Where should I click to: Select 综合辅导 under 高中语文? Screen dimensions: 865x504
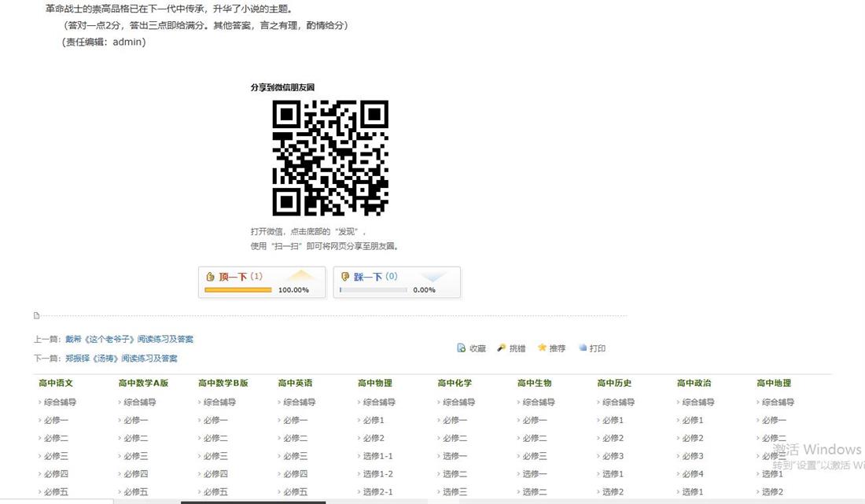pyautogui.click(x=60, y=402)
